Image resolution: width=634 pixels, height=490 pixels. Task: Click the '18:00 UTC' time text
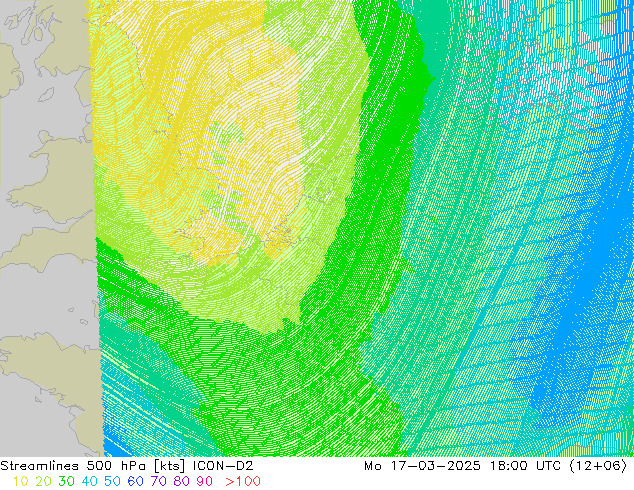point(525,466)
